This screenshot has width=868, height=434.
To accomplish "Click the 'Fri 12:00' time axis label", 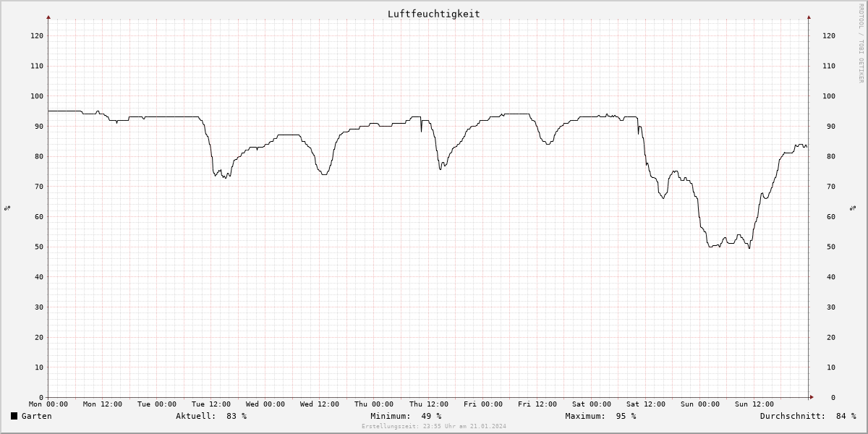I will [537, 404].
